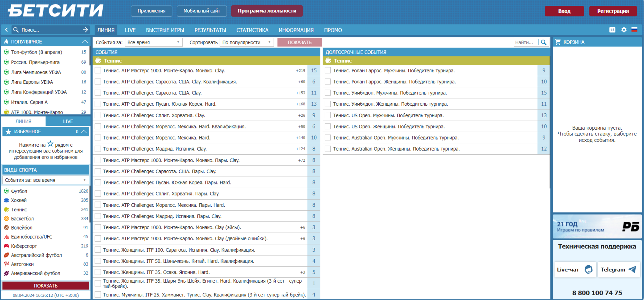The width and height of the screenshot is (644, 300).
Task: Click the American football icon
Action: coord(6,273)
